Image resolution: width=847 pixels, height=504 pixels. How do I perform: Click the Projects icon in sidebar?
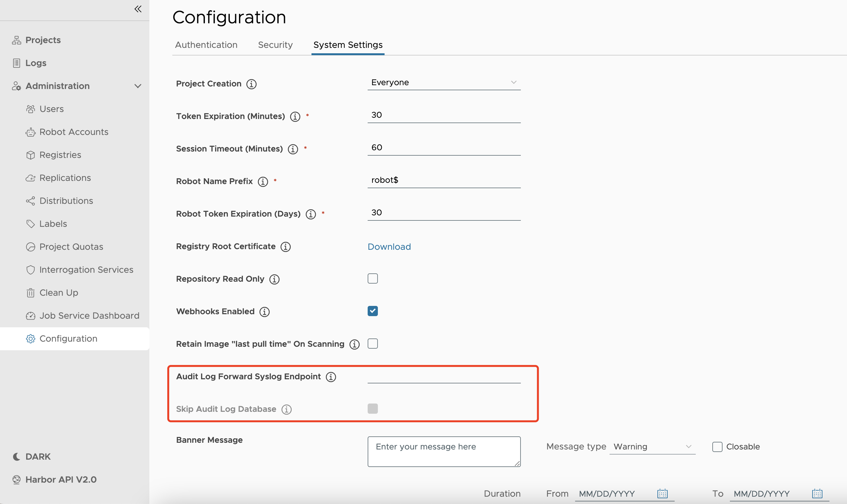pyautogui.click(x=16, y=39)
